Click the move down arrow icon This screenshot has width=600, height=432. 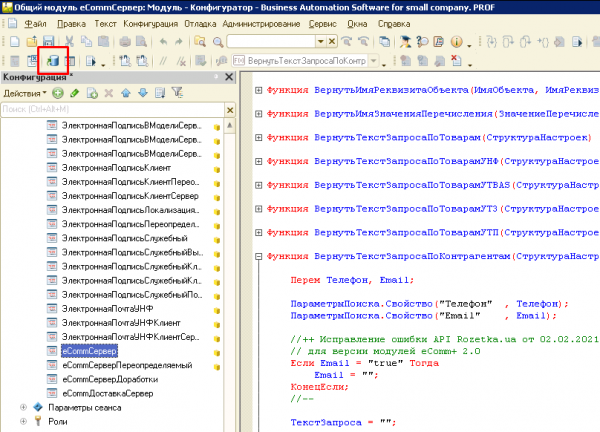142,93
